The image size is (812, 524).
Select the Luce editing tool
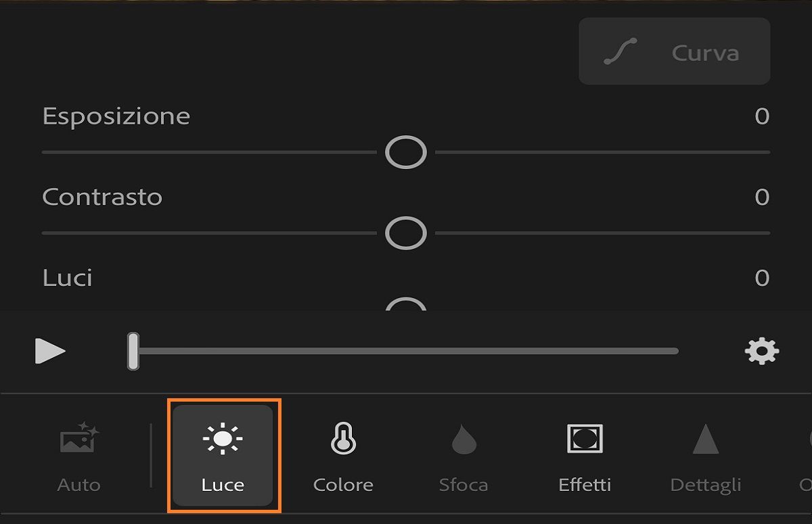[x=223, y=455]
